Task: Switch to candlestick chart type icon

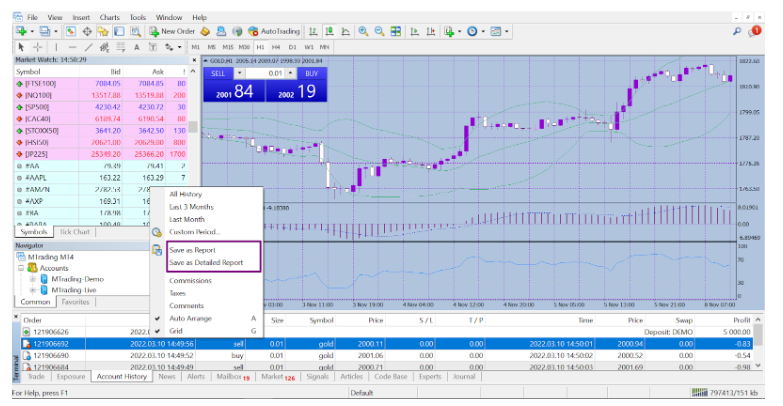Action: [329, 31]
